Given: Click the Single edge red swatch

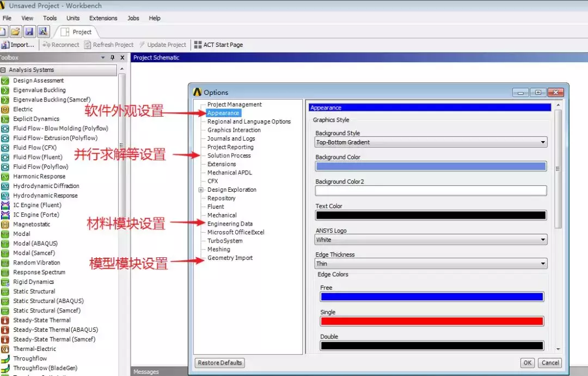Looking at the screenshot, I should click(x=432, y=321).
